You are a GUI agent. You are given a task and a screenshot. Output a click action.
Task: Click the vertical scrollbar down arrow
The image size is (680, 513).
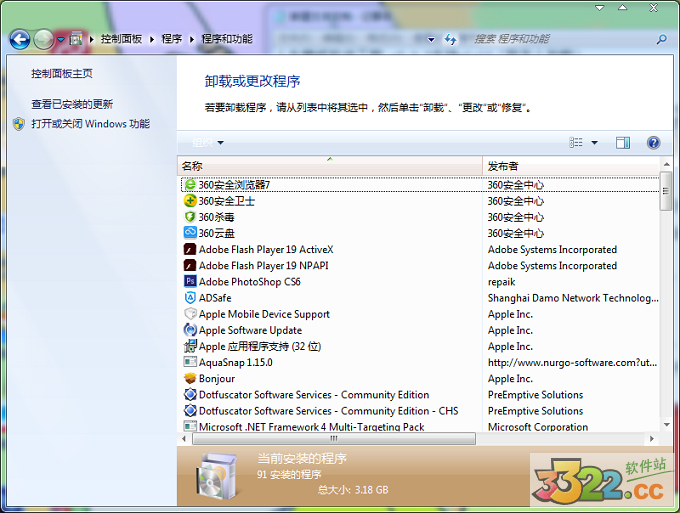coord(666,425)
